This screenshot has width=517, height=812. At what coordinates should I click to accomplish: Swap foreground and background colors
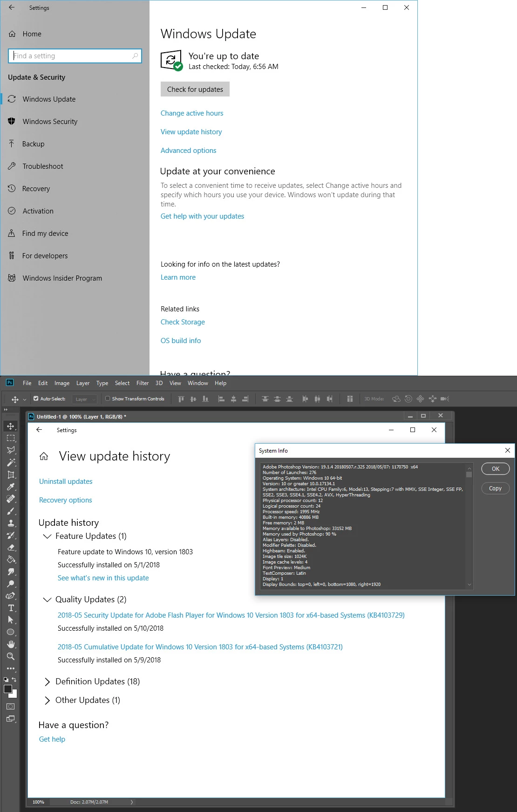(x=14, y=680)
